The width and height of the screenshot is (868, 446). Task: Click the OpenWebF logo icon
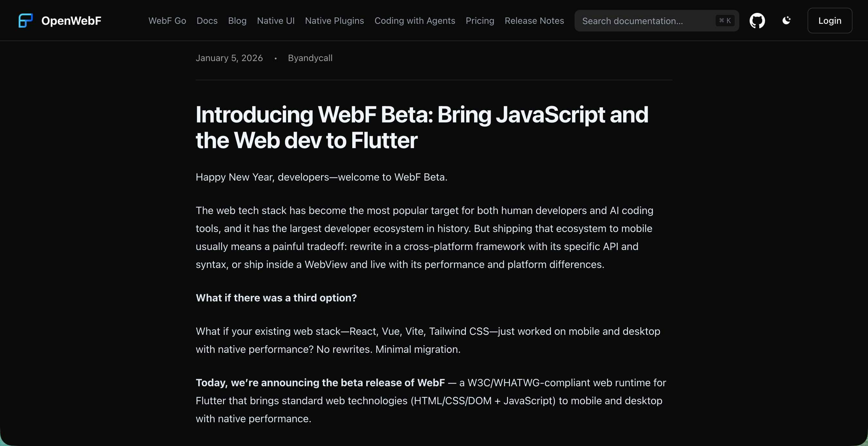click(x=26, y=21)
